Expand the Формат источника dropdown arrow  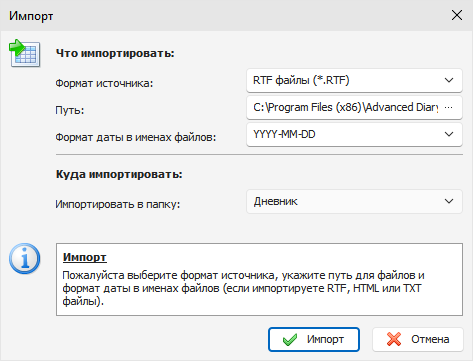[x=449, y=80]
